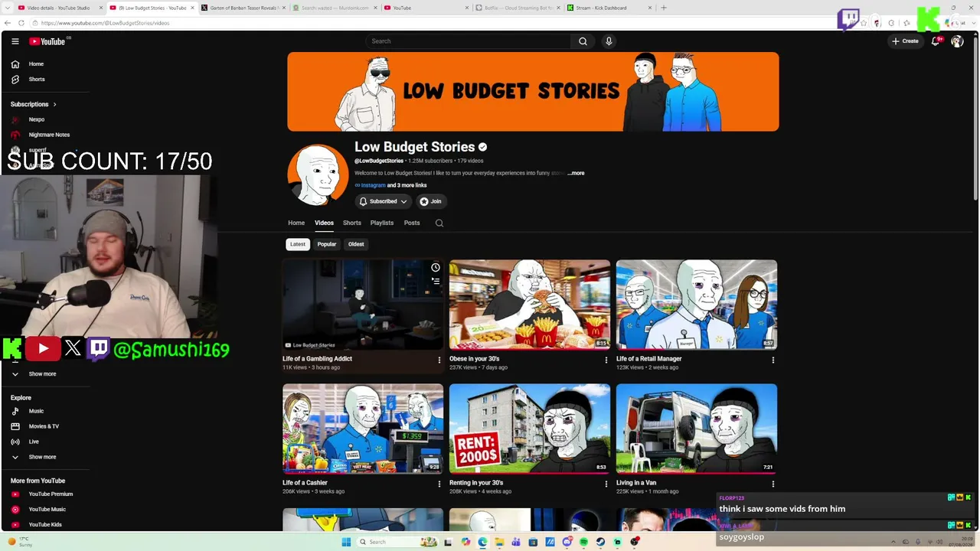Click the Create button
The width and height of the screenshot is (980, 551).
pos(905,41)
